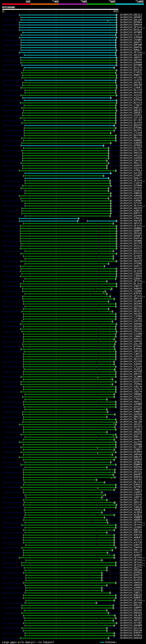The width and height of the screenshot is (146, 644).
Task: Select the cyan ~100% identity legend segment
Action: click(x=130, y=4)
